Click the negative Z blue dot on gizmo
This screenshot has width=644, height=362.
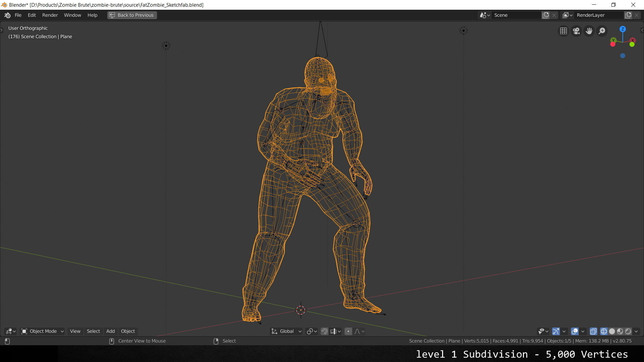point(623,56)
